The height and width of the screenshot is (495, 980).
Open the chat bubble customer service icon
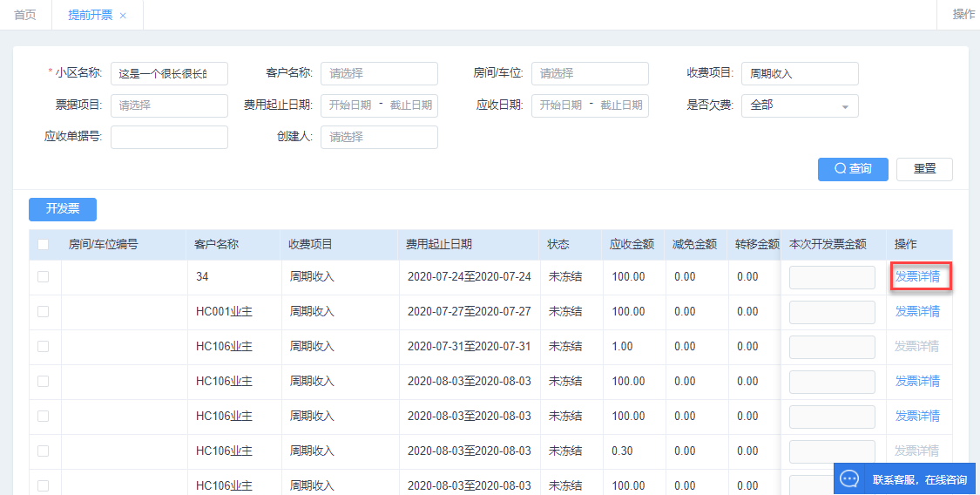pos(849,479)
